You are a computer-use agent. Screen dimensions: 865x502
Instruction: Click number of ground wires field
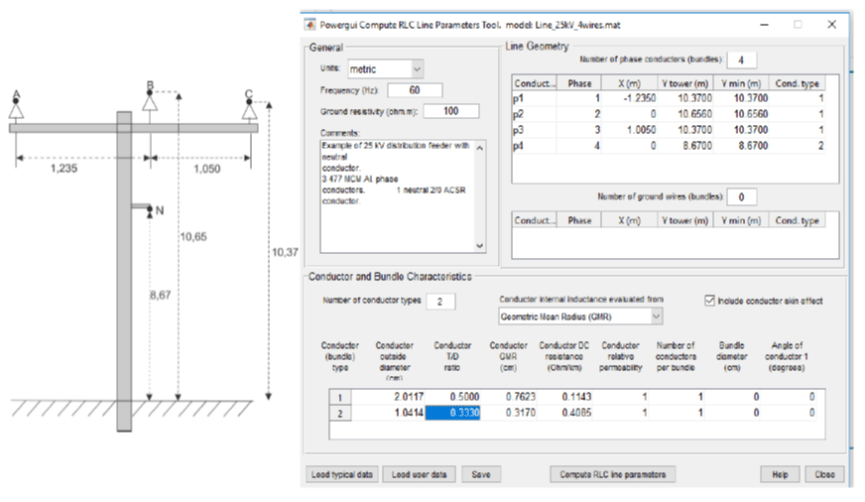(x=741, y=197)
